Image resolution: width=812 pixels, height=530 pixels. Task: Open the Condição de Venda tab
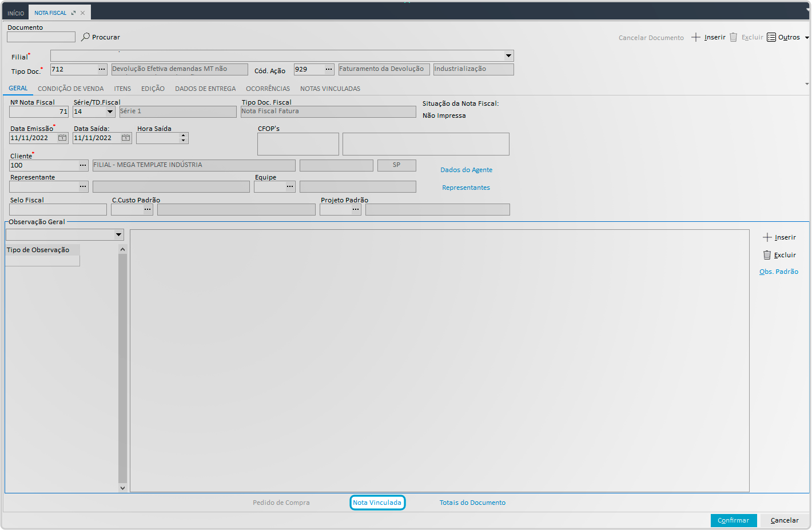(71, 89)
